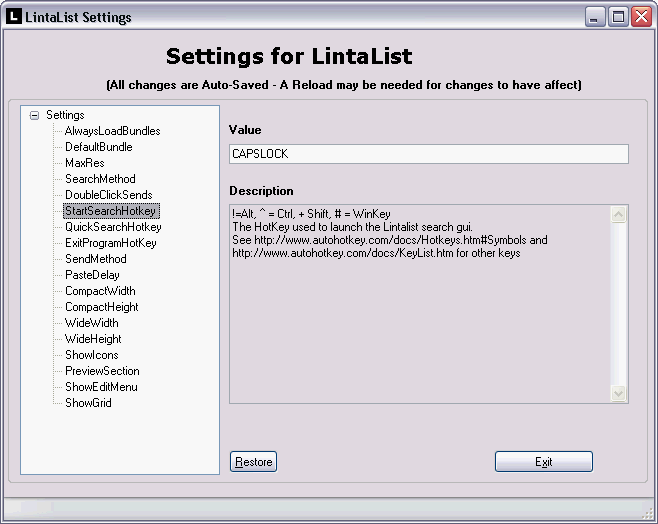Minimize the LintaList Settings window
This screenshot has width=658, height=524.
pos(594,17)
